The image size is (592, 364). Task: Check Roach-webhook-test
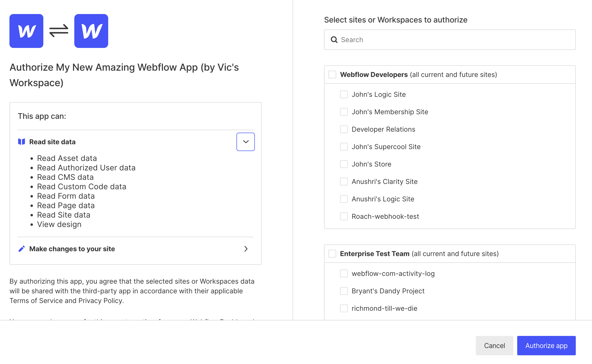(344, 216)
